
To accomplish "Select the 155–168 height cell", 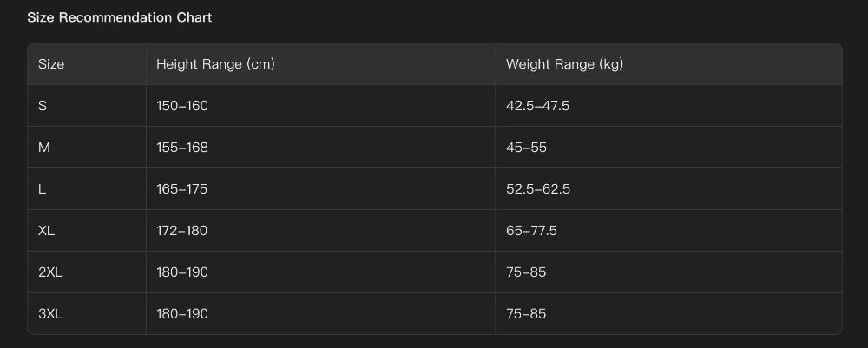I will [182, 148].
